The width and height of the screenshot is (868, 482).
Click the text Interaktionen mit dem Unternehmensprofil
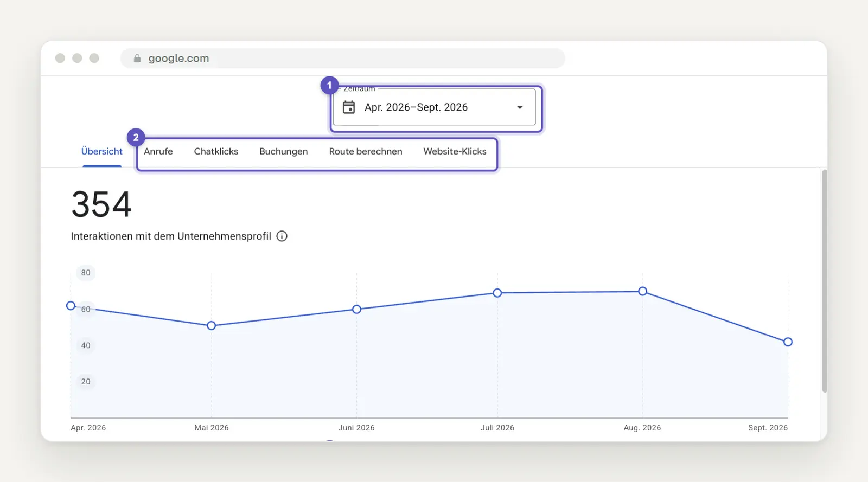point(171,236)
